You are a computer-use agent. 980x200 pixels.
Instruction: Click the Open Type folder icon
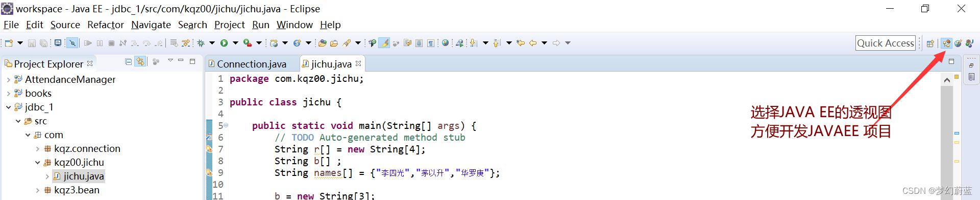pyautogui.click(x=323, y=43)
